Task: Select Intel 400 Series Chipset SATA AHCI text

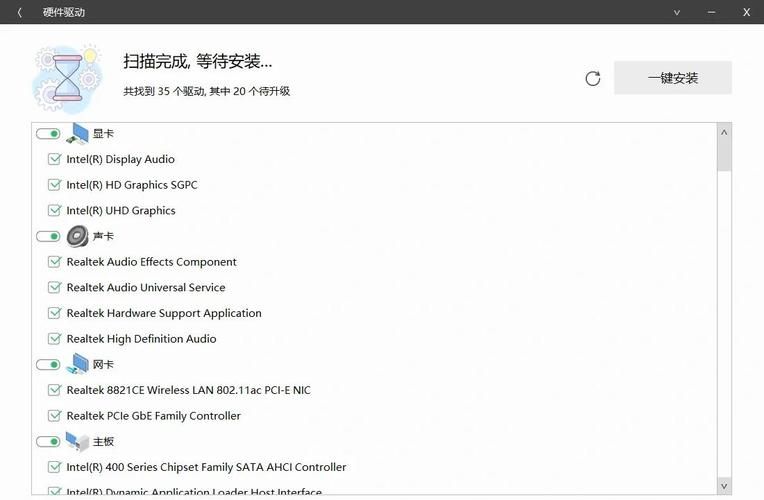Action: click(x=206, y=467)
